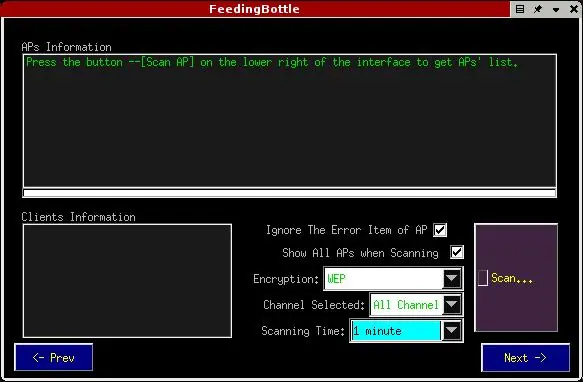Click the All Channel combo box value
The image size is (583, 382).
coord(406,305)
